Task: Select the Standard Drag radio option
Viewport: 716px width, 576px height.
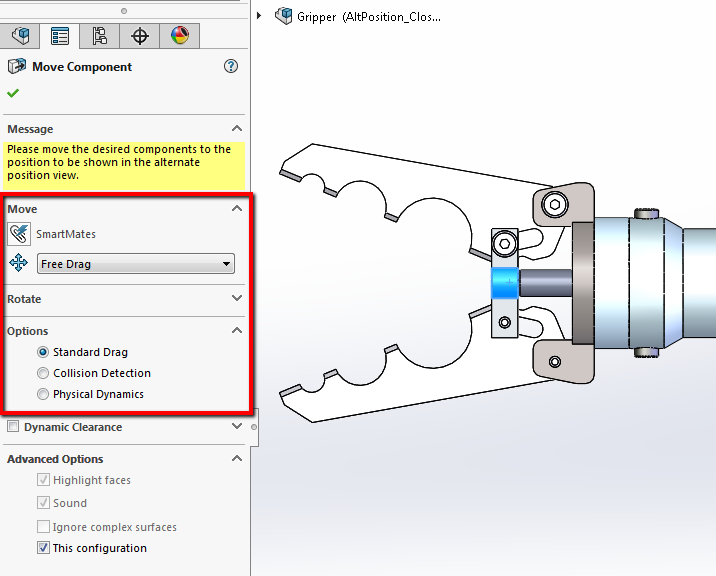Action: [x=43, y=352]
